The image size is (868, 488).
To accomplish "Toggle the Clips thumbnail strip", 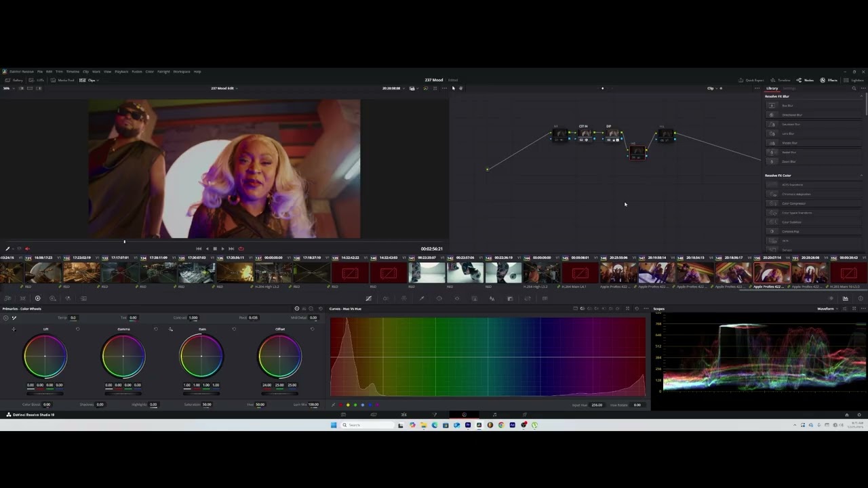I will (x=88, y=80).
